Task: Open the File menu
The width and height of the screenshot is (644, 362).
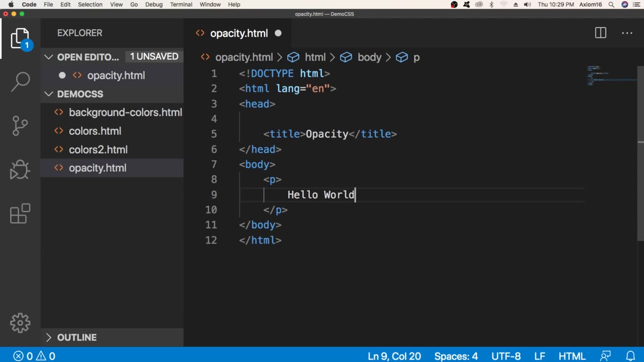Action: click(x=48, y=5)
